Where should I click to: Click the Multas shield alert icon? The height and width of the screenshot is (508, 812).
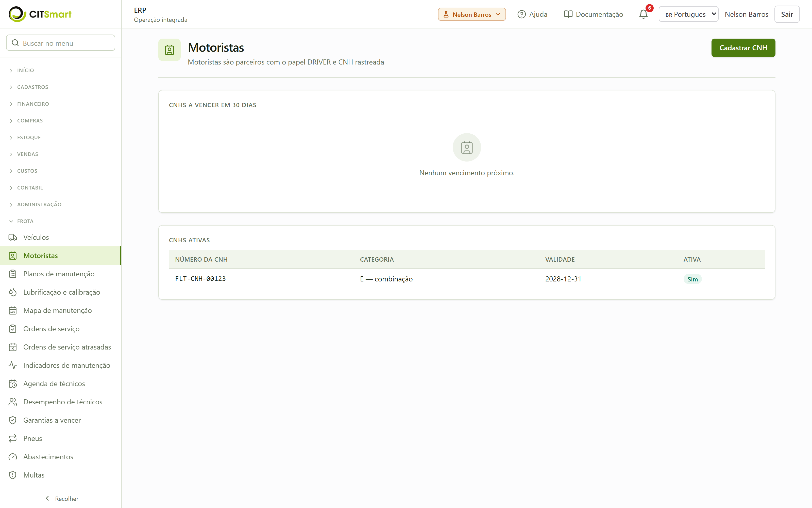pos(13,475)
